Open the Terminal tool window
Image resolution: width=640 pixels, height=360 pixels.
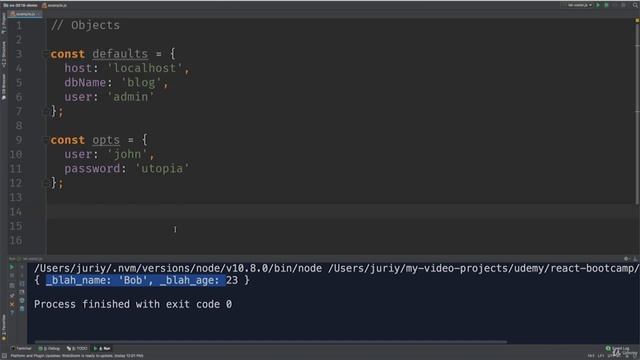click(21, 348)
